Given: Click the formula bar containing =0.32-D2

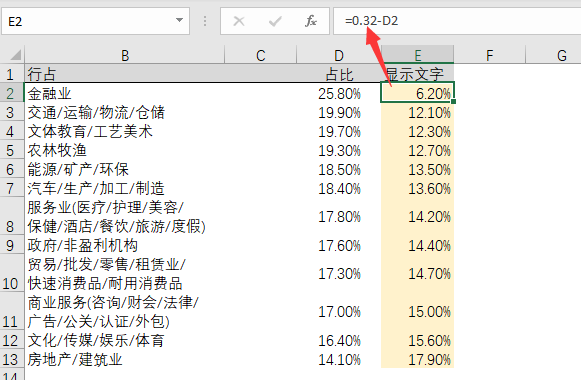Looking at the screenshot, I should tap(457, 21).
